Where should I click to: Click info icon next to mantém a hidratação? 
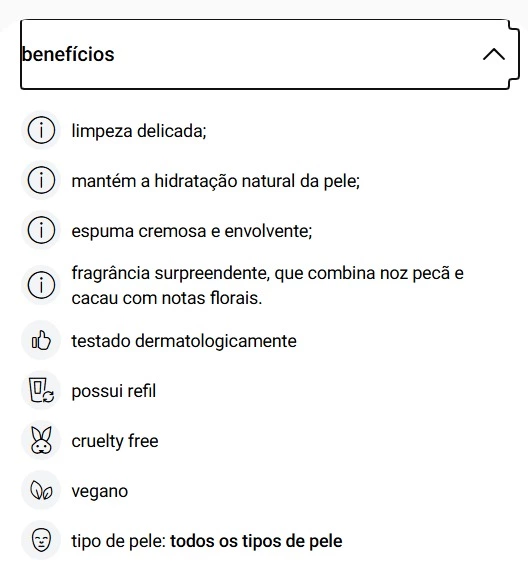(41, 180)
